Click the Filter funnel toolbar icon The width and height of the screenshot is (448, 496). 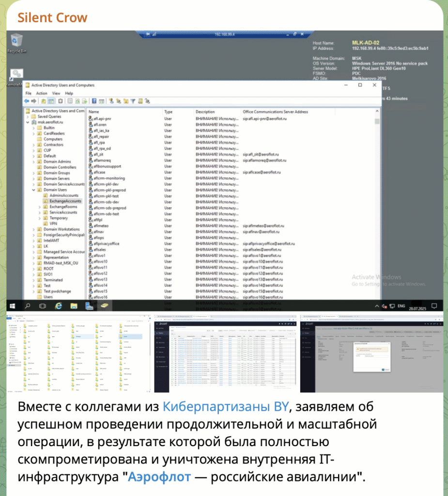point(133,101)
